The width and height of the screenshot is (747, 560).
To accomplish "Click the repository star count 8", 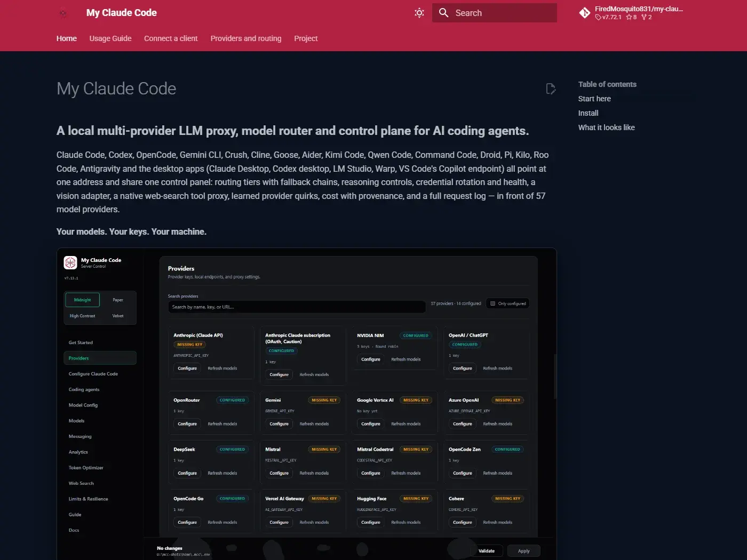I will pos(632,17).
